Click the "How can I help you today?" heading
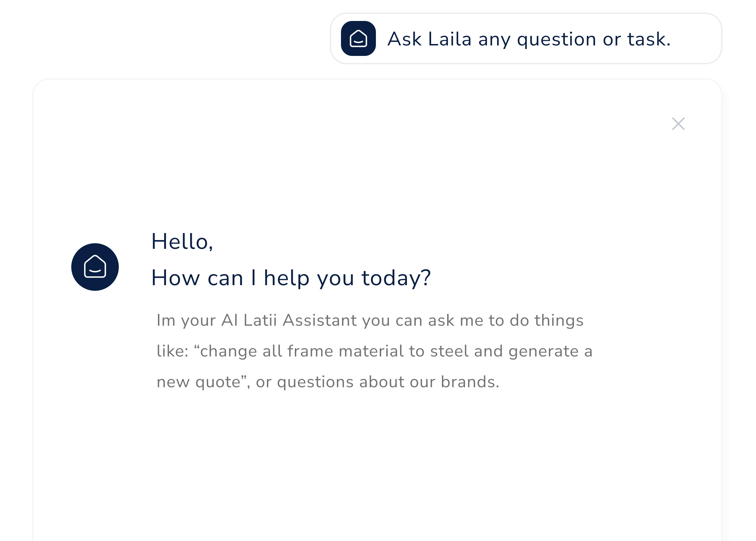This screenshot has height=541, width=756. pyautogui.click(x=291, y=278)
